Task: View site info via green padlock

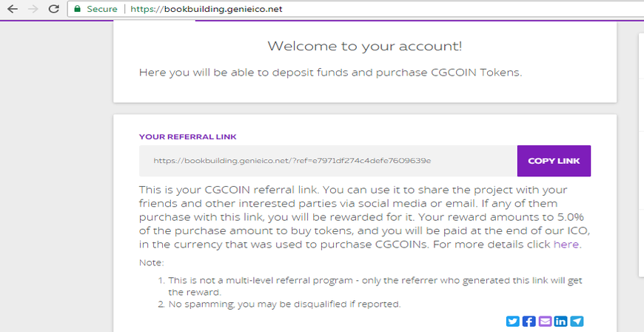Action: pyautogui.click(x=77, y=9)
